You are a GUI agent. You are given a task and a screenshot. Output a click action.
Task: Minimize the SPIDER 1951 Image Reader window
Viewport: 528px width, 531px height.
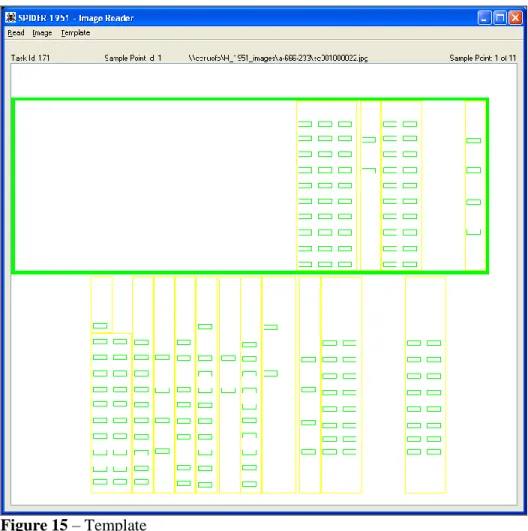click(484, 18)
